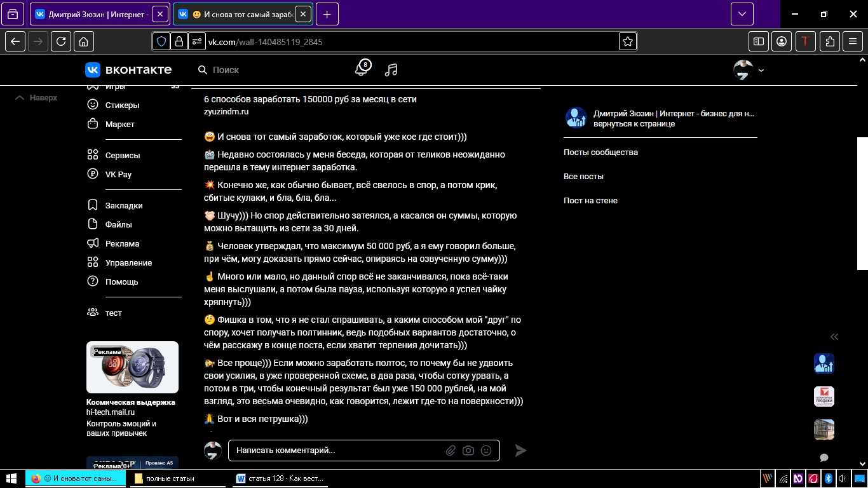
Task: Open the browser account icon
Action: [x=782, y=41]
